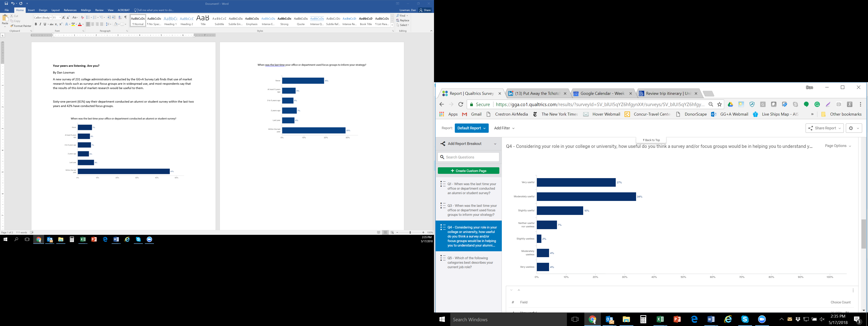Open the Add Filter dropdown
The width and height of the screenshot is (868, 326).
click(x=504, y=128)
